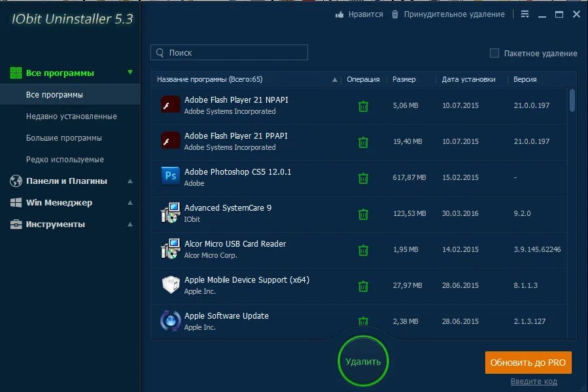Click the trash icon for Apple Mobile Device Support

tap(363, 287)
